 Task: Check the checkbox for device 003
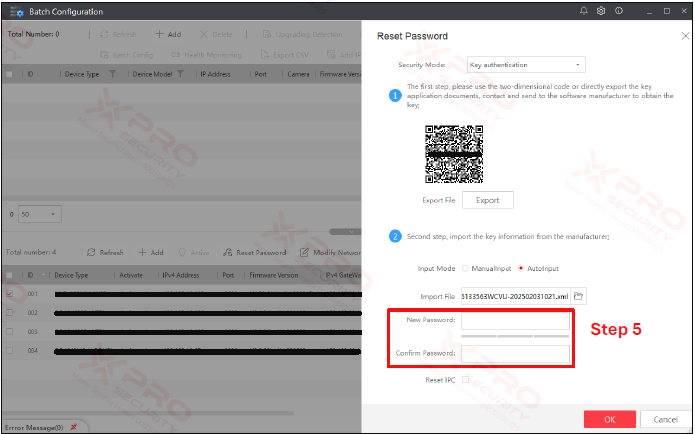point(9,332)
